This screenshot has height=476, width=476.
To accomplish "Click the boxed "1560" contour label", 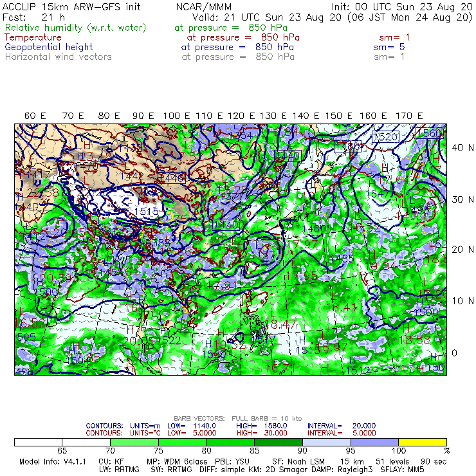I will pyautogui.click(x=430, y=133).
